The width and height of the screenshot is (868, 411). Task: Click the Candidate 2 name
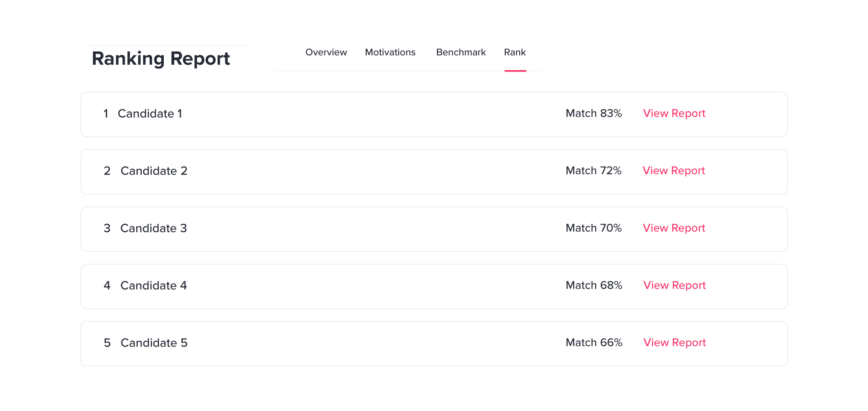[x=154, y=171]
